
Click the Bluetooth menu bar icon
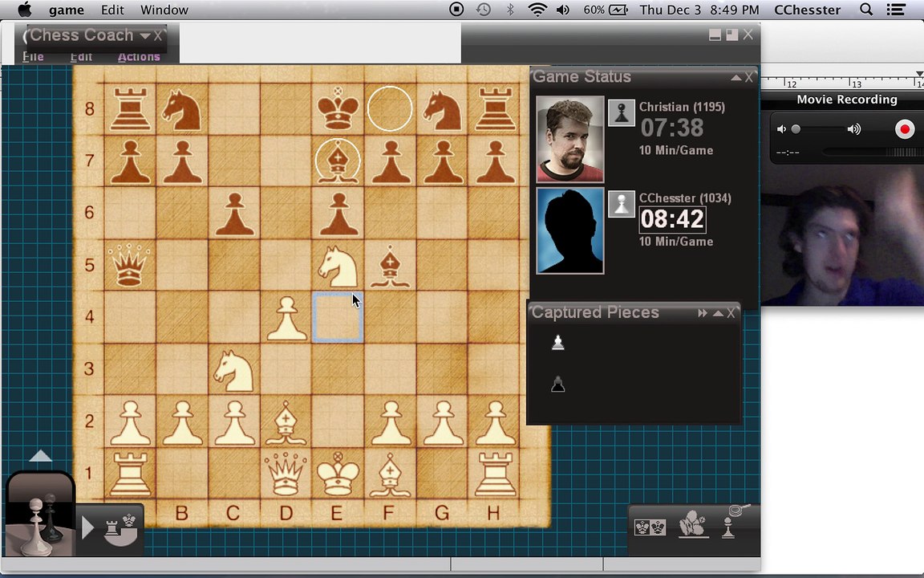[510, 10]
